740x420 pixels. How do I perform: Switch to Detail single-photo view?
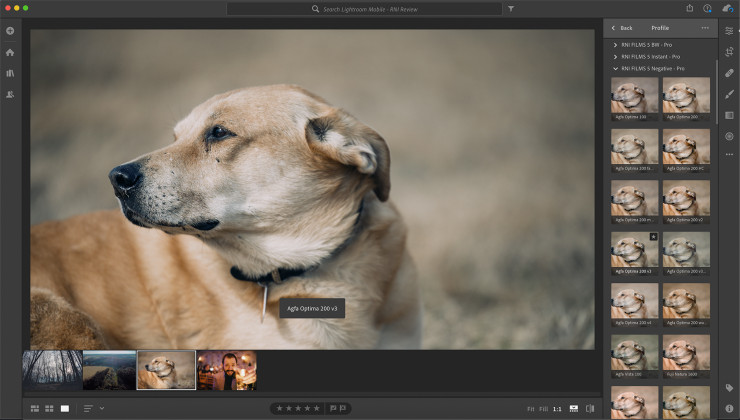[x=65, y=408]
